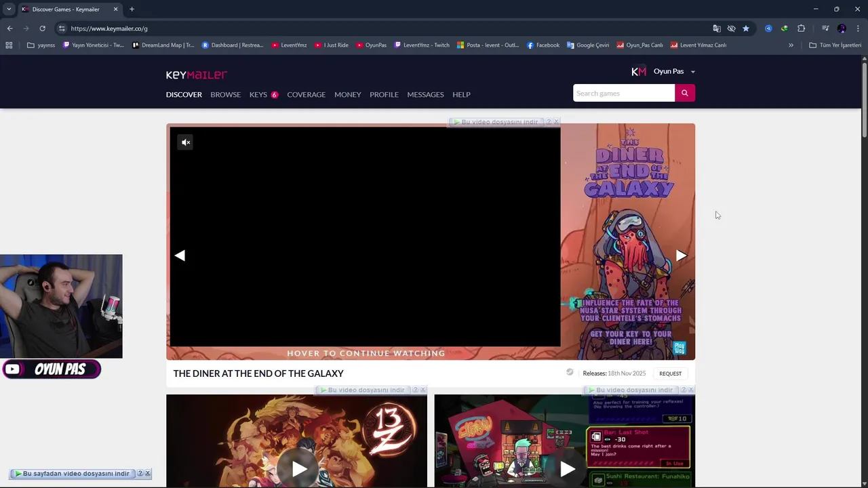Image resolution: width=868 pixels, height=488 pixels.
Task: Select the DISCOVER nav item
Action: click(184, 94)
